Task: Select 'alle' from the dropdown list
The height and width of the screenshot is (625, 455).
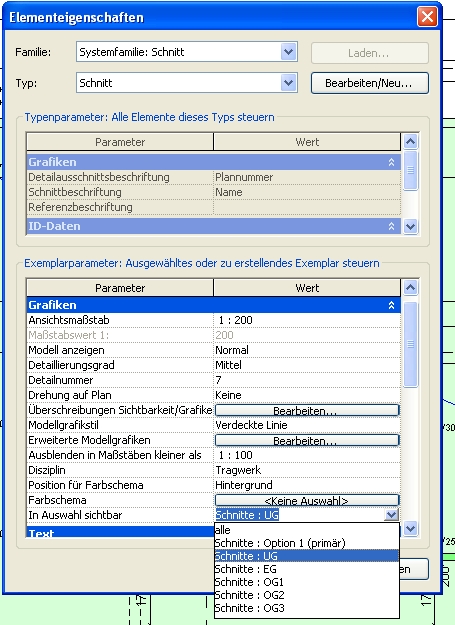Action: [x=307, y=530]
